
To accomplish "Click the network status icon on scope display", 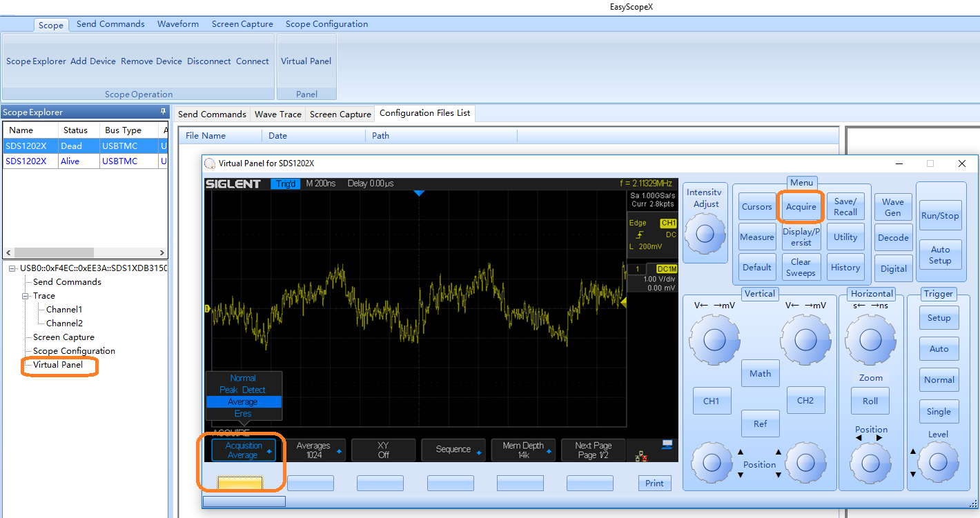I will 641,455.
